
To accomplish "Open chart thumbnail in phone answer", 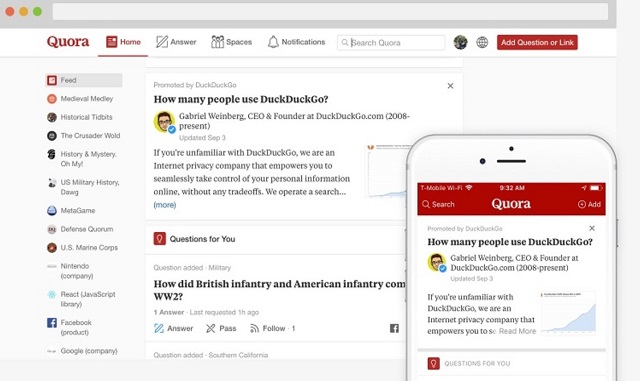I will [x=568, y=313].
